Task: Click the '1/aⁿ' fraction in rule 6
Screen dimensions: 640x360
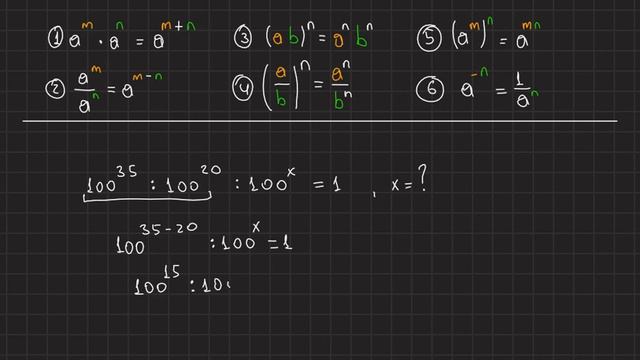Action: (x=526, y=91)
